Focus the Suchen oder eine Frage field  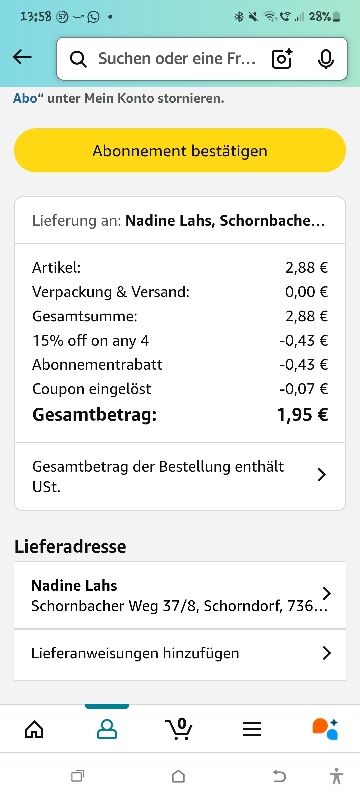(x=175, y=59)
